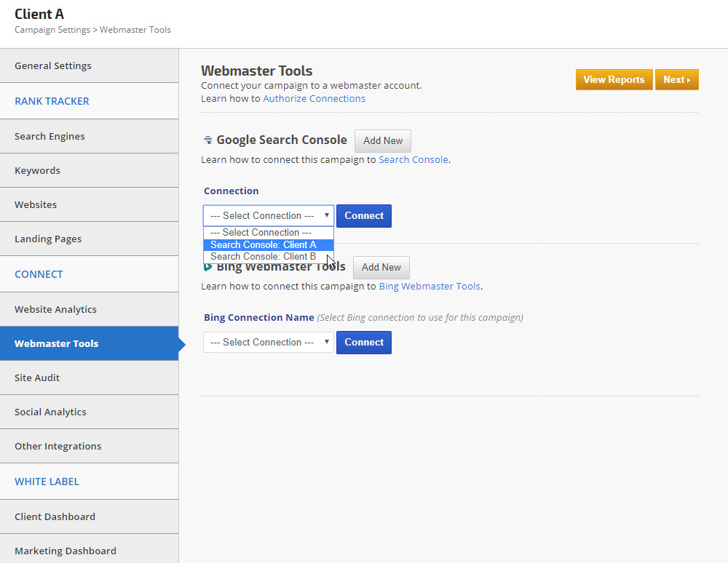Open the Google Search Console connection dropdown
This screenshot has width=728, height=563.
pos(268,216)
